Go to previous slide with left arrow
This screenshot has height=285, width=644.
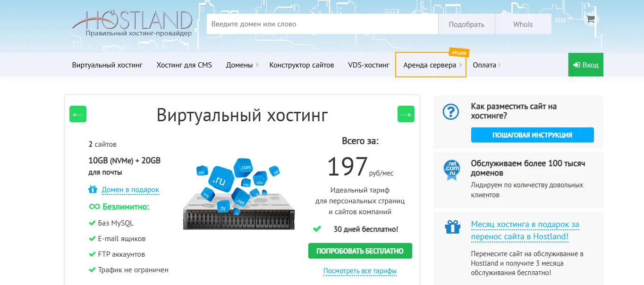point(78,114)
